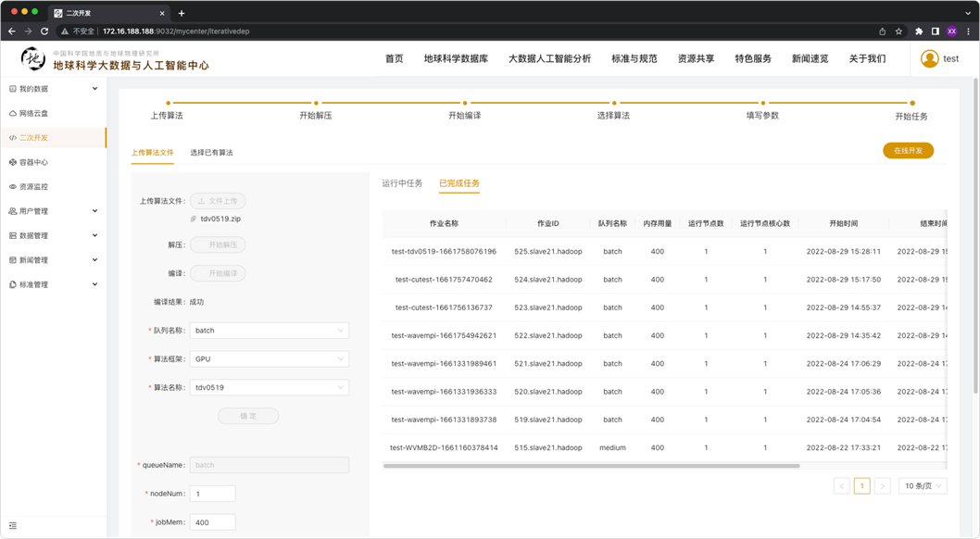The width and height of the screenshot is (980, 539).
Task: Open the 队列名称 dropdown showing batch
Action: (x=269, y=331)
